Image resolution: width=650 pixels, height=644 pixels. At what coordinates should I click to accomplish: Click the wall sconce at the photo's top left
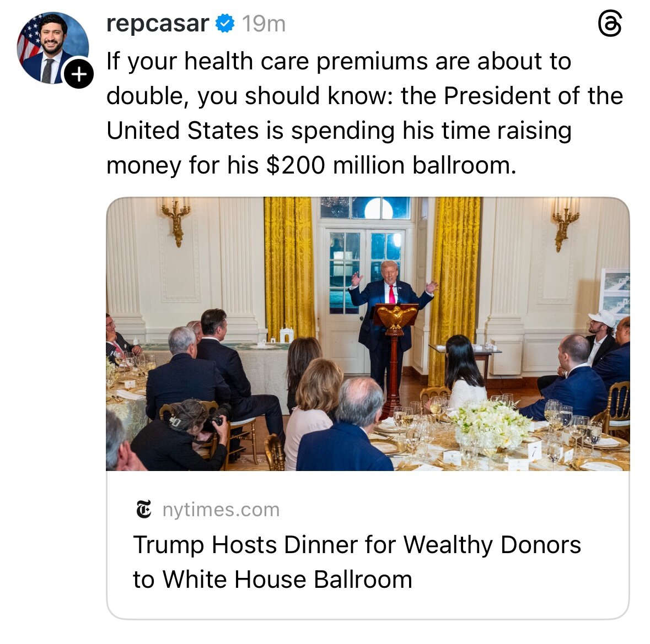coord(176,220)
